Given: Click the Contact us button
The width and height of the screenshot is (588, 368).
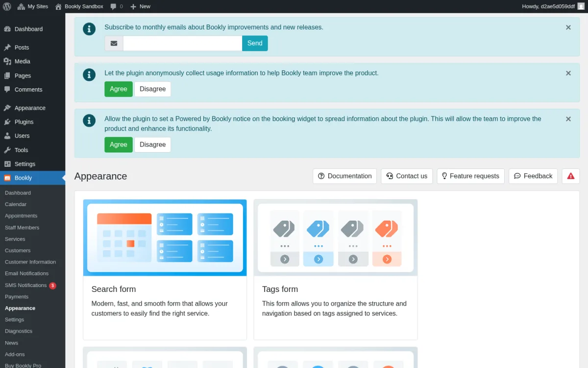Looking at the screenshot, I should point(407,176).
